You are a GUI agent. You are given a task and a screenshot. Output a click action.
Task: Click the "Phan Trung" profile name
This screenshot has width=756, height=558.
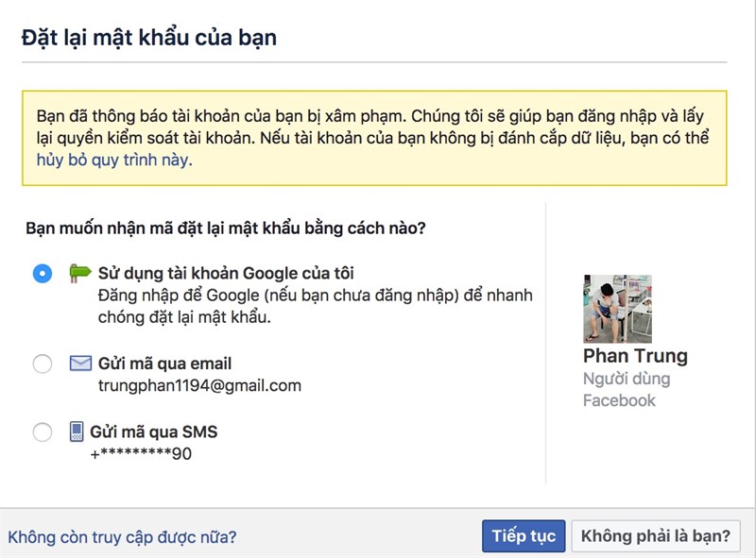[635, 356]
